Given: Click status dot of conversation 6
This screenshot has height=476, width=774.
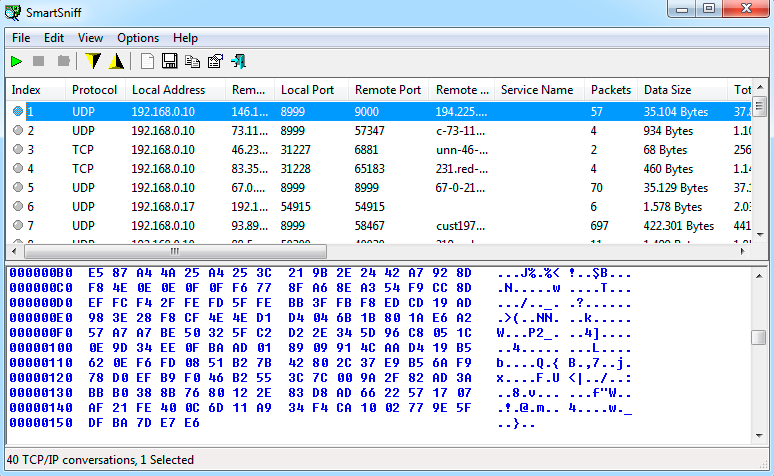Looking at the screenshot, I should pyautogui.click(x=18, y=206).
